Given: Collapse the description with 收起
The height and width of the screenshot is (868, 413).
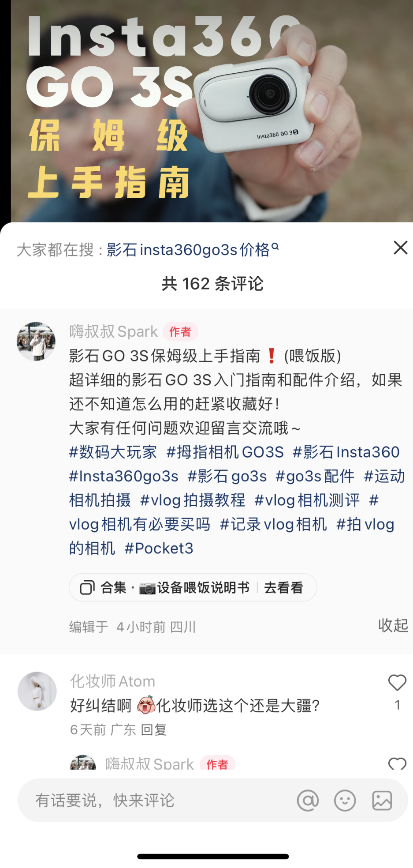Looking at the screenshot, I should (x=393, y=625).
